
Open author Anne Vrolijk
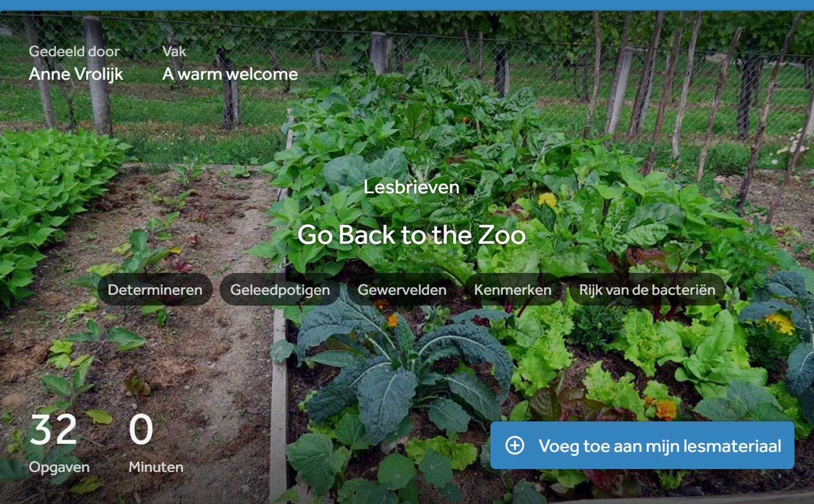point(76,74)
